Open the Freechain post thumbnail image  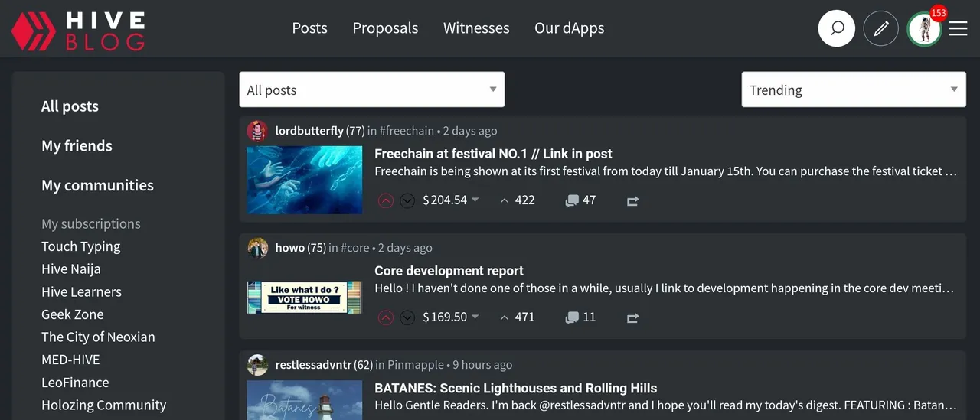click(305, 180)
